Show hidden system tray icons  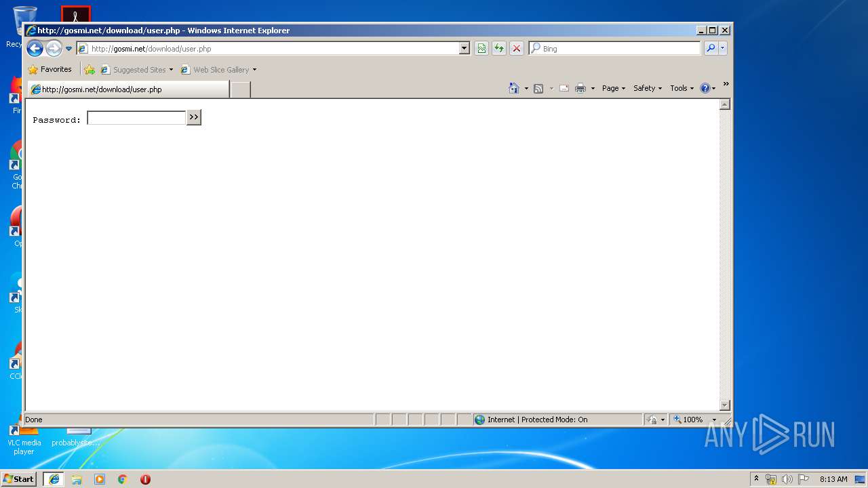click(x=757, y=479)
